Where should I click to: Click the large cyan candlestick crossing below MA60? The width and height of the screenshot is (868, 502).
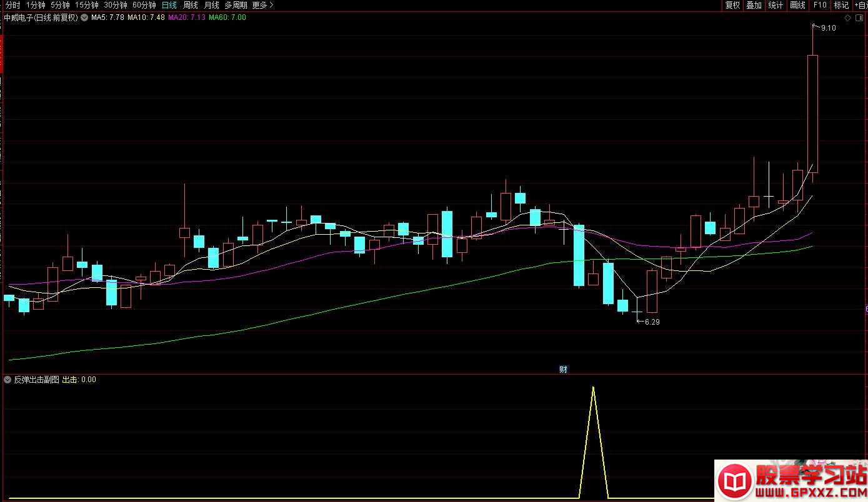click(579, 255)
